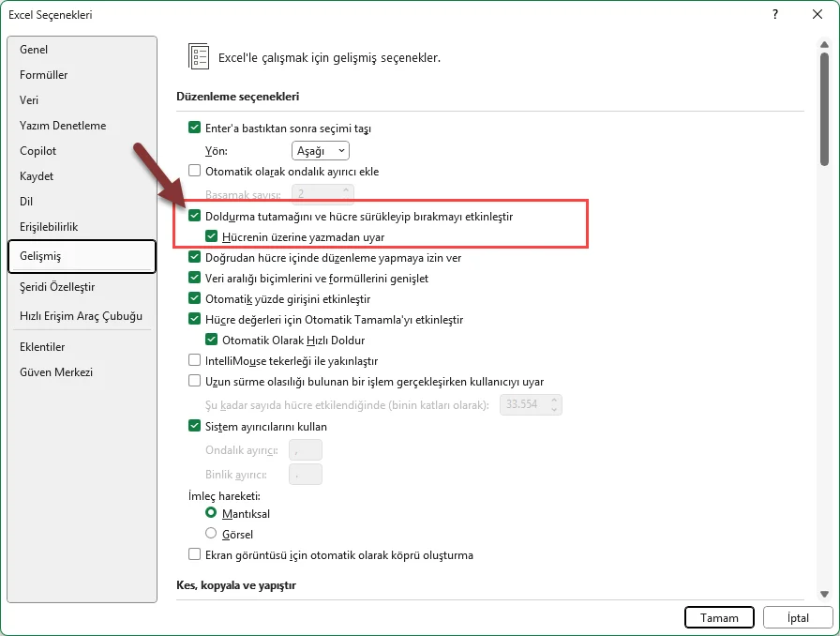Open Hızlı Erişim Araç Çubuğu category
The width and height of the screenshot is (840, 636).
pyautogui.click(x=81, y=316)
